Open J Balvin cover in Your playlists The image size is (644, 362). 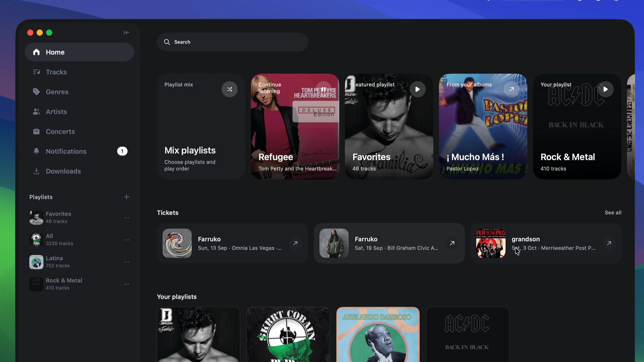(198, 335)
